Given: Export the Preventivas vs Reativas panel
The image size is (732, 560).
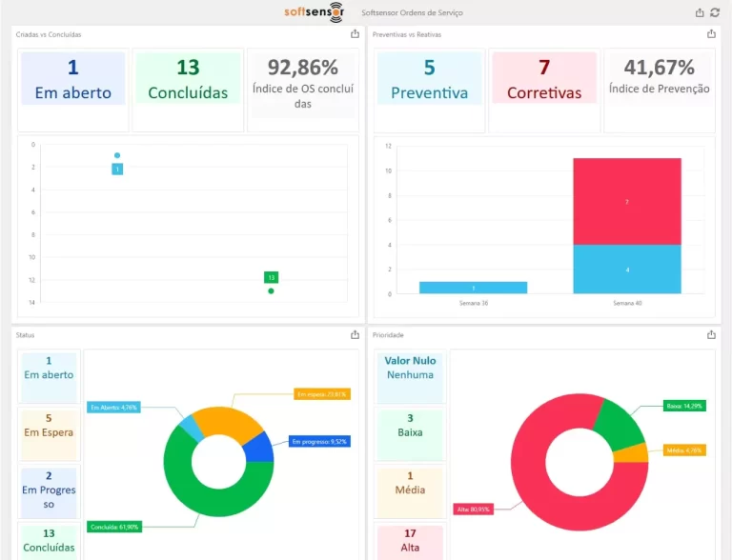Looking at the screenshot, I should click(x=711, y=33).
